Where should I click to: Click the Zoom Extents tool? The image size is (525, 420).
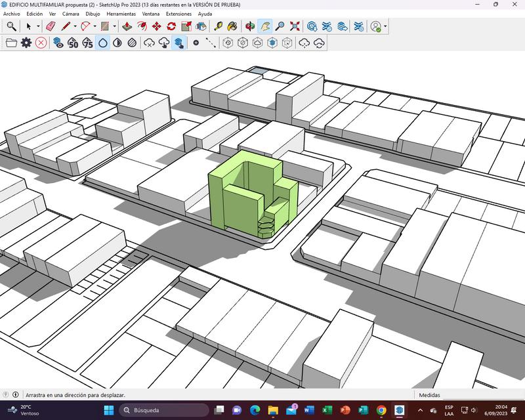[295, 26]
